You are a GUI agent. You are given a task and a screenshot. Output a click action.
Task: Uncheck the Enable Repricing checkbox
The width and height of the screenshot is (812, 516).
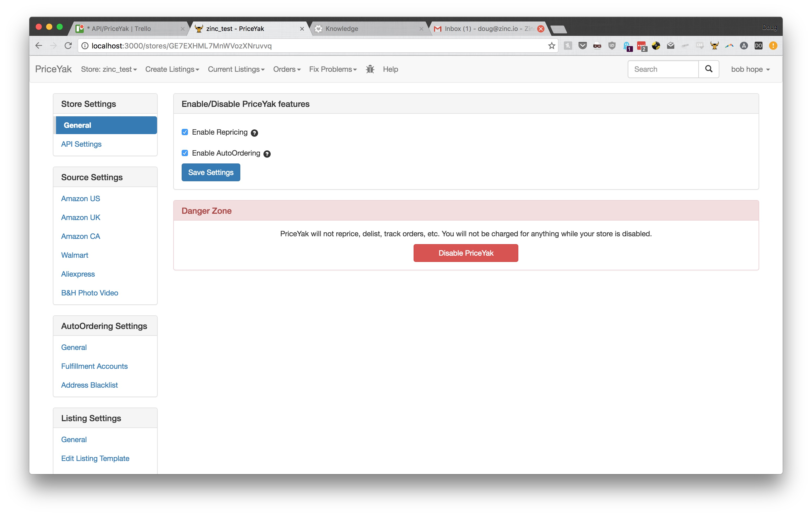point(185,132)
